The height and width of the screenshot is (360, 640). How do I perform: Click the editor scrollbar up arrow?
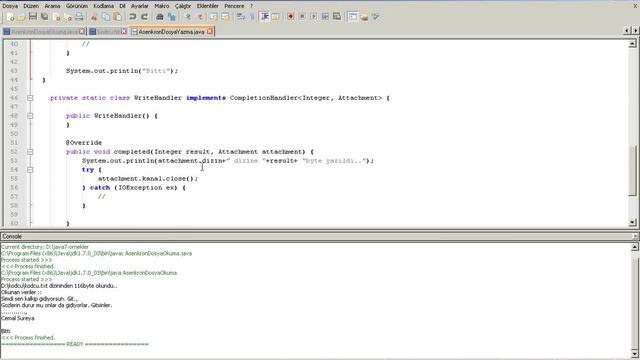coord(632,43)
